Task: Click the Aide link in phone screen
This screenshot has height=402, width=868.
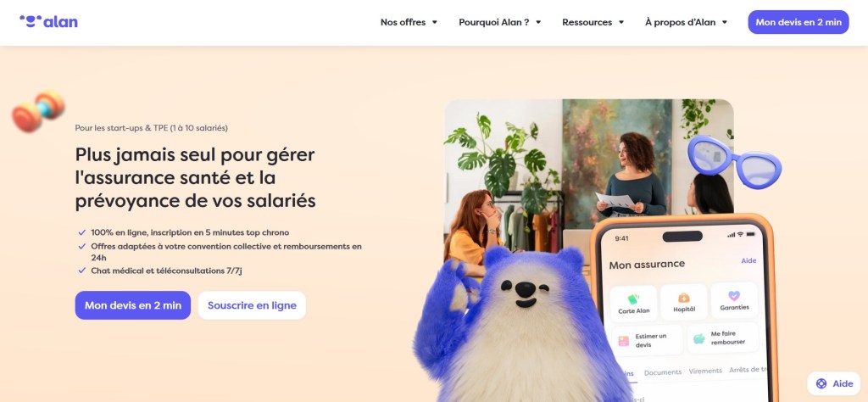Action: (x=748, y=261)
